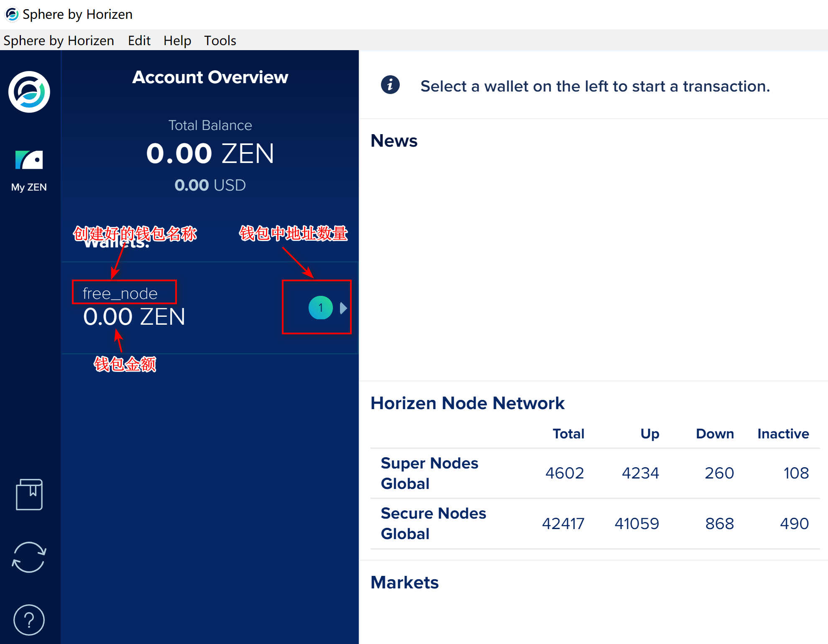The height and width of the screenshot is (644, 828).
Task: Click the Sphere logo icon in sidebar
Action: (29, 92)
